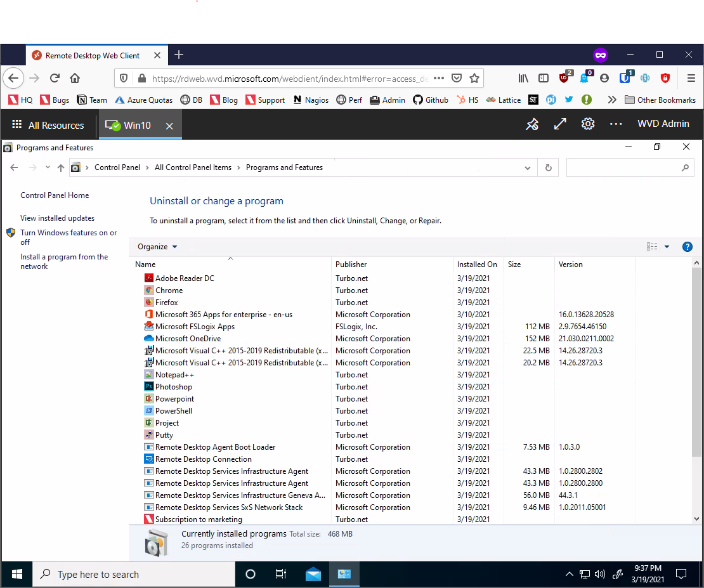This screenshot has width=704, height=588.
Task: Click the Remote Desktop settings gear icon
Action: (x=588, y=124)
